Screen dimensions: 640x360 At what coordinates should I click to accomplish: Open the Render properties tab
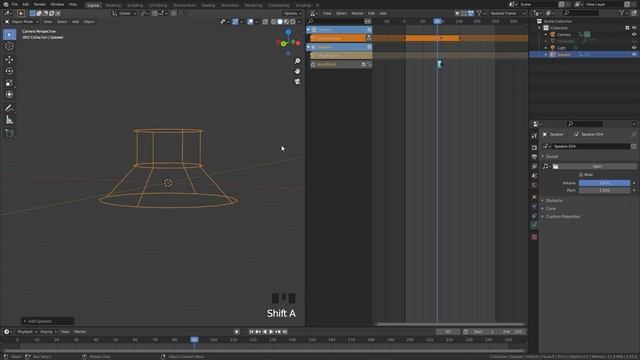[x=534, y=147]
